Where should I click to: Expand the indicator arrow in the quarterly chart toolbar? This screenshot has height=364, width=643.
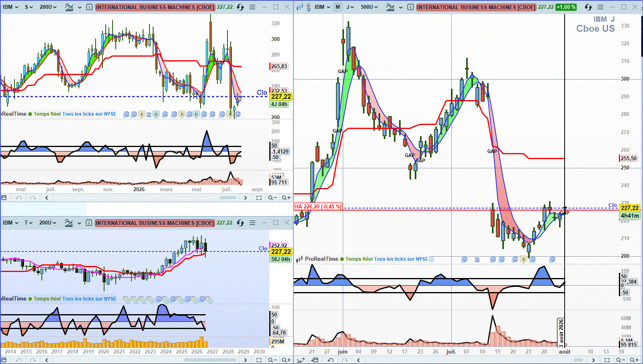click(x=79, y=223)
